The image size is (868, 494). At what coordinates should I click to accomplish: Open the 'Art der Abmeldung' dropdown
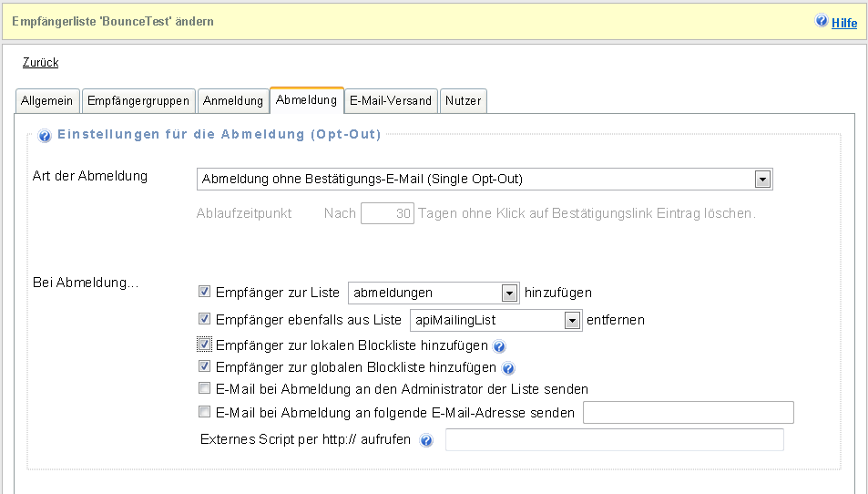763,180
